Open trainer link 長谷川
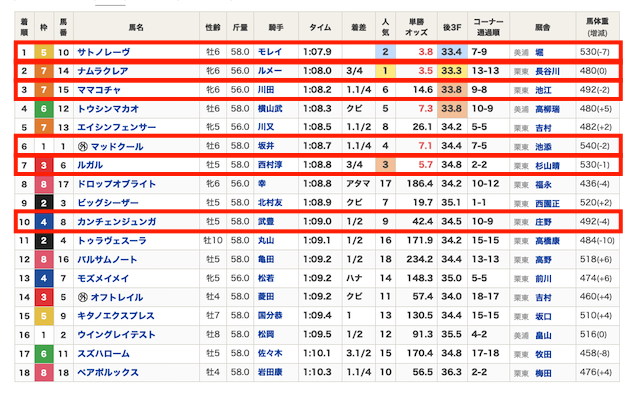Image resolution: width=640 pixels, height=394 pixels. coord(547,71)
